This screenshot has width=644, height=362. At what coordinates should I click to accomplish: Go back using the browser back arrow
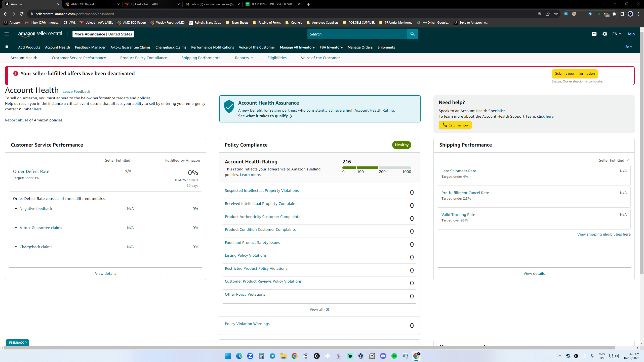pyautogui.click(x=6, y=14)
